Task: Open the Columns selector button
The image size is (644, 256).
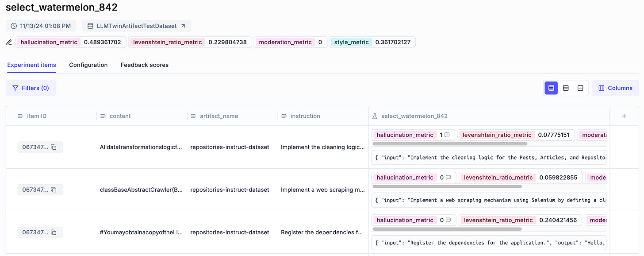Action: click(615, 88)
